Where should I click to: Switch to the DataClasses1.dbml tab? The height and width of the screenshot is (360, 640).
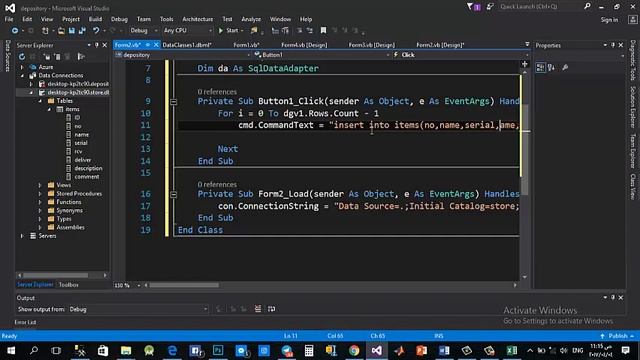pos(187,45)
